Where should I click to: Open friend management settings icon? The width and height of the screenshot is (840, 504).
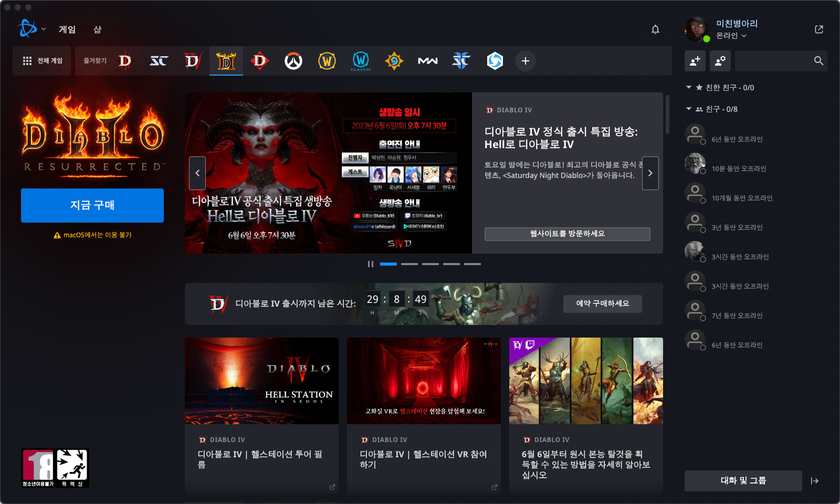tap(720, 61)
